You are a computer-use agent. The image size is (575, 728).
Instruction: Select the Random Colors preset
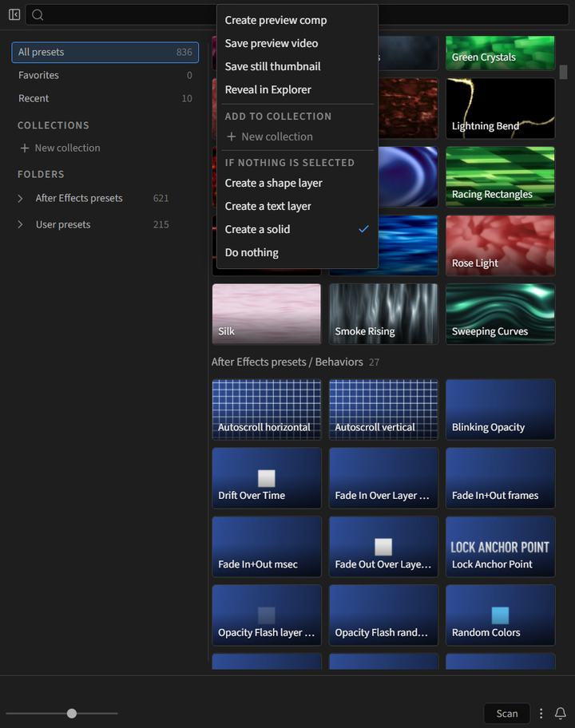500,615
